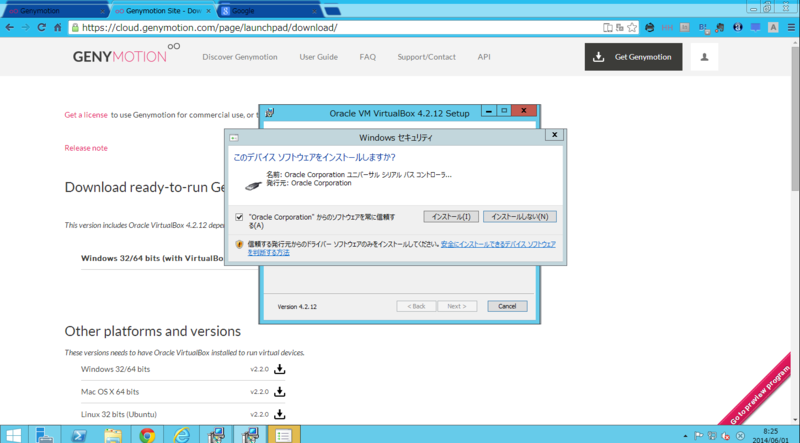The width and height of the screenshot is (800, 443).
Task: Download Mac OS X 64 bits v2.2.0
Action: pos(280,391)
